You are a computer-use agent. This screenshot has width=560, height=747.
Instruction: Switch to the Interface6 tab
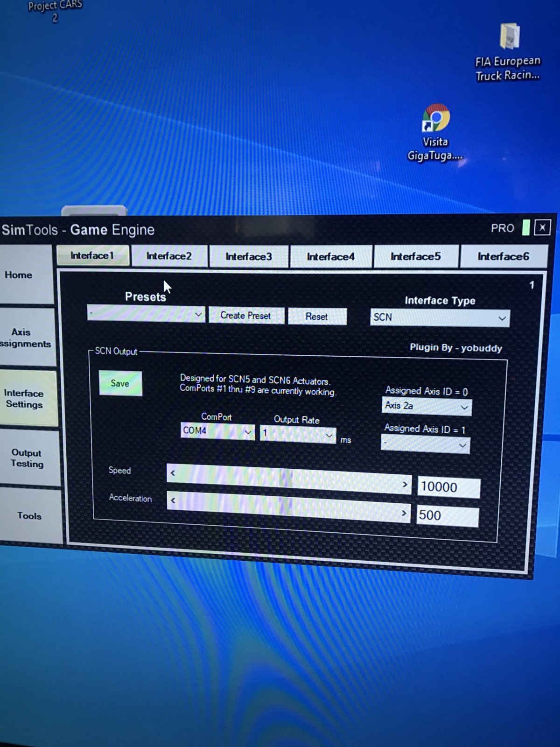(503, 256)
